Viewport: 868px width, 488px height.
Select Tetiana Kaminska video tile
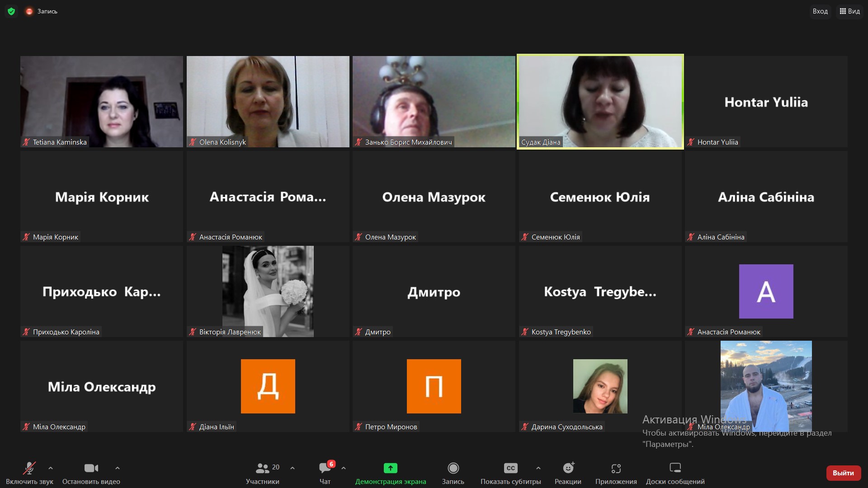point(102,102)
